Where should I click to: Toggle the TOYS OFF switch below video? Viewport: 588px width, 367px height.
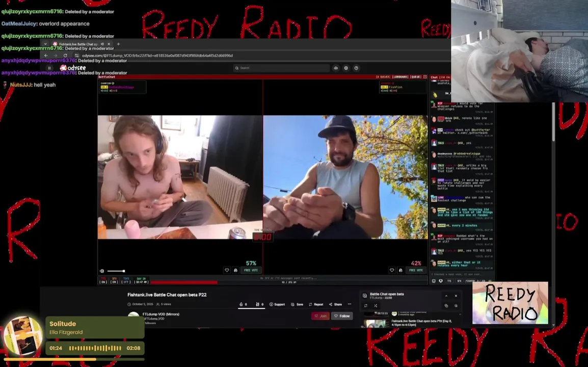pos(126,280)
